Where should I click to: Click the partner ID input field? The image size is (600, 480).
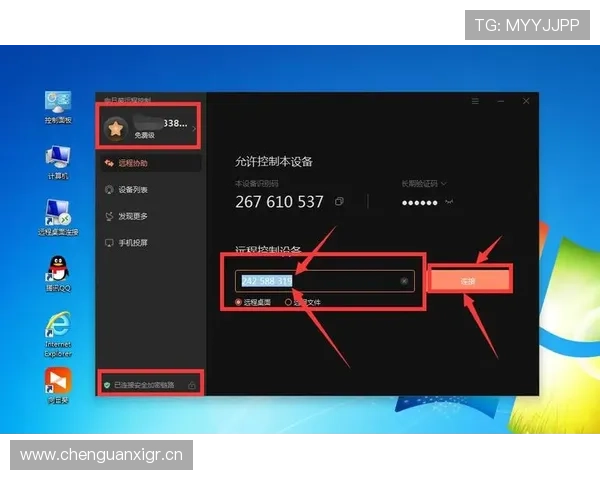pos(324,281)
